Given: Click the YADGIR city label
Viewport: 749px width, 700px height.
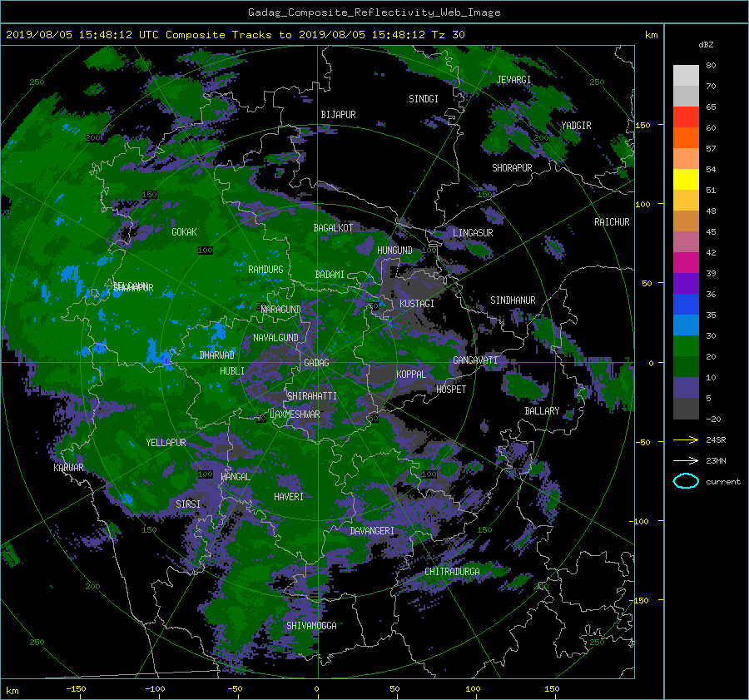Looking at the screenshot, I should pyautogui.click(x=576, y=126).
